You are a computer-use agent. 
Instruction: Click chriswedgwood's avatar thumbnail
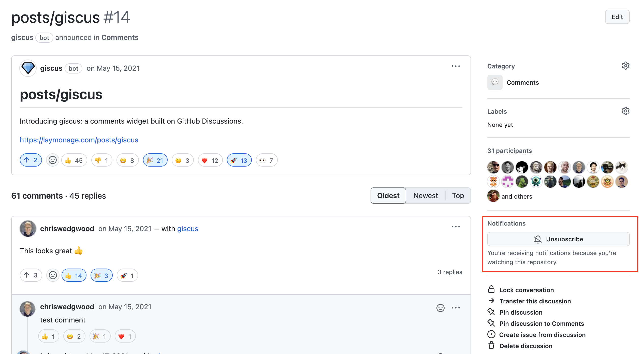[x=27, y=228]
